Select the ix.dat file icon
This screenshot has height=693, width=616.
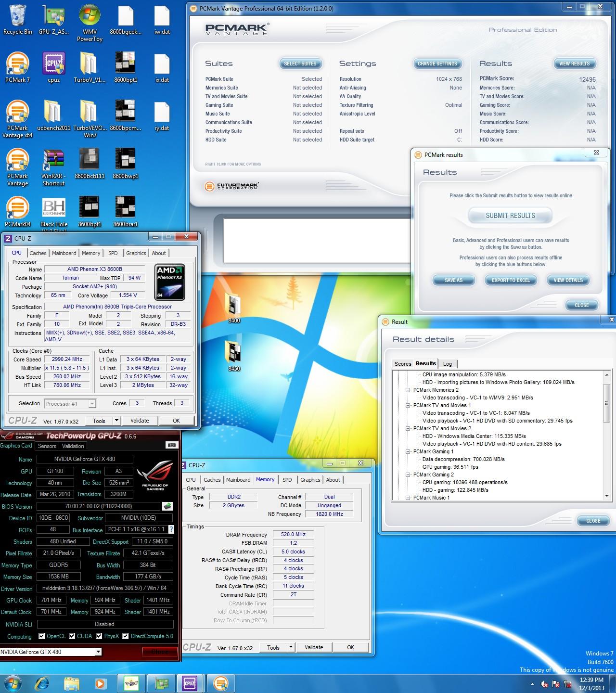click(162, 67)
